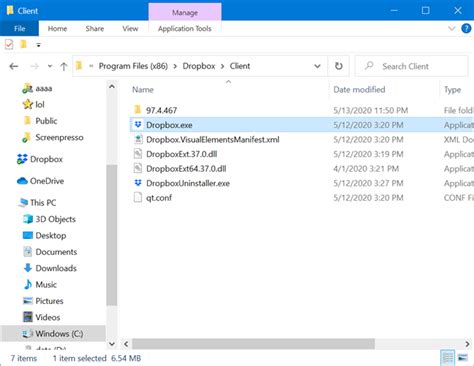Open Videos in navigation pane
The image size is (474, 366).
point(48,317)
